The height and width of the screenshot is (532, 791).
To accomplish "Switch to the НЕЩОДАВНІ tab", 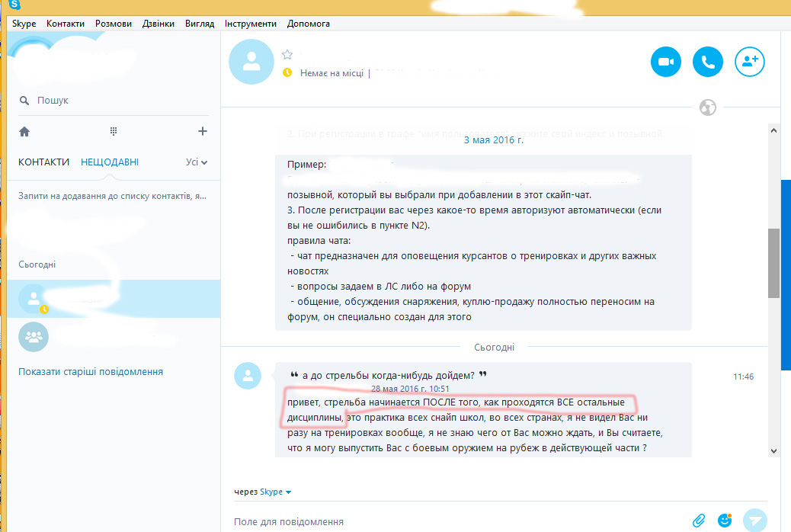I will click(x=110, y=162).
